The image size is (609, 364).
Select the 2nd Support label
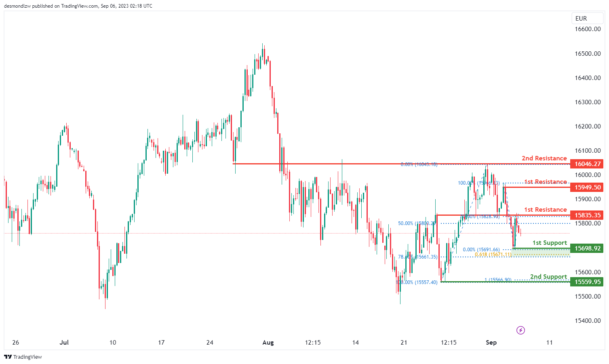[548, 276]
